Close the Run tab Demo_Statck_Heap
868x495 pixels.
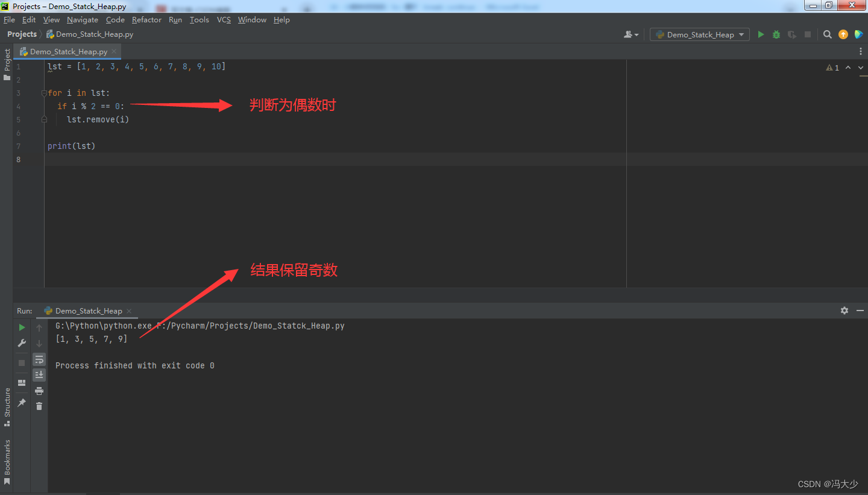(x=130, y=311)
